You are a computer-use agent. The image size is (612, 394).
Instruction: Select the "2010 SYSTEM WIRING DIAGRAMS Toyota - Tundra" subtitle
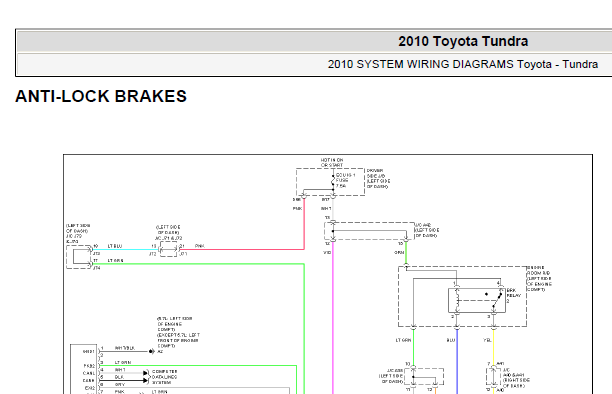[x=463, y=64]
